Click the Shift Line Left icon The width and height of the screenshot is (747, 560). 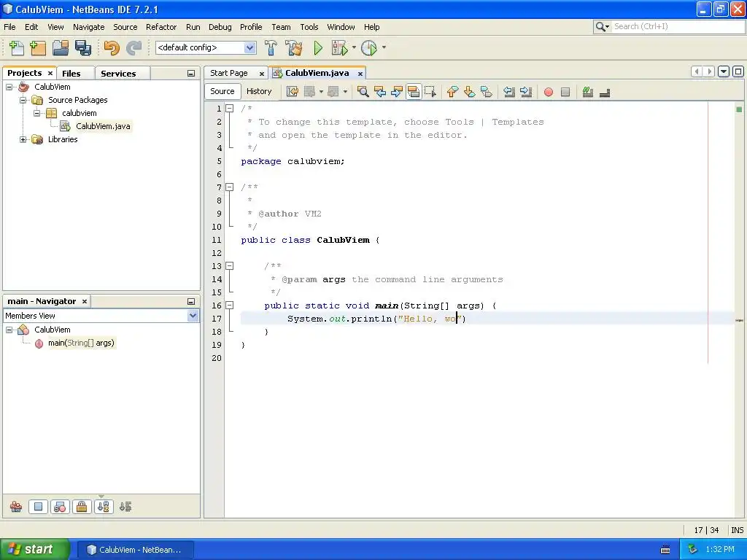[x=508, y=91]
